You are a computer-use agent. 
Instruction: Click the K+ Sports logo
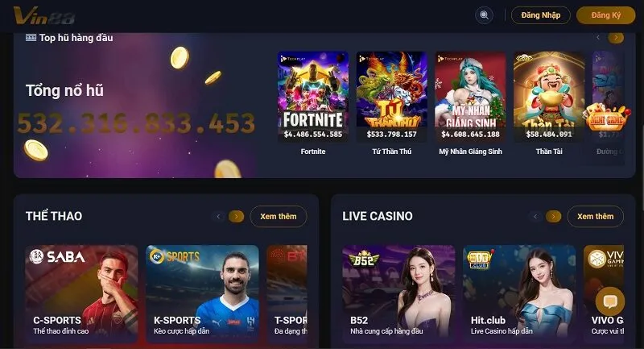175,256
